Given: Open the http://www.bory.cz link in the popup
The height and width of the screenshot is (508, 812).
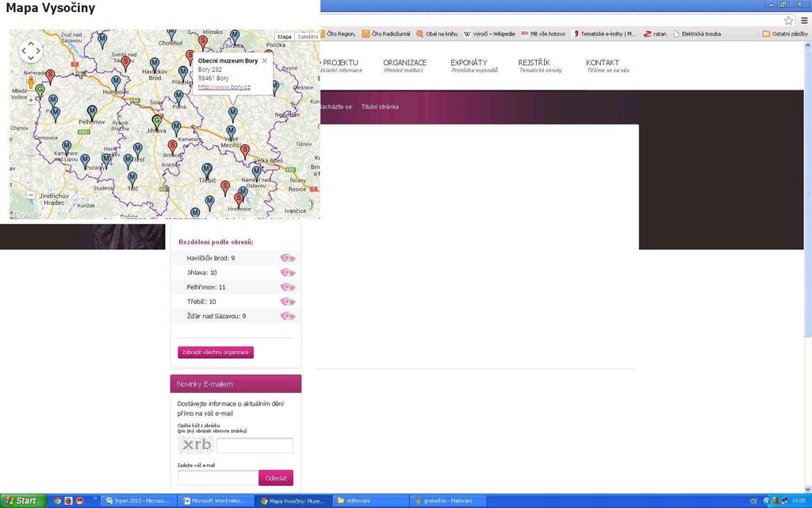Looking at the screenshot, I should coord(224,87).
